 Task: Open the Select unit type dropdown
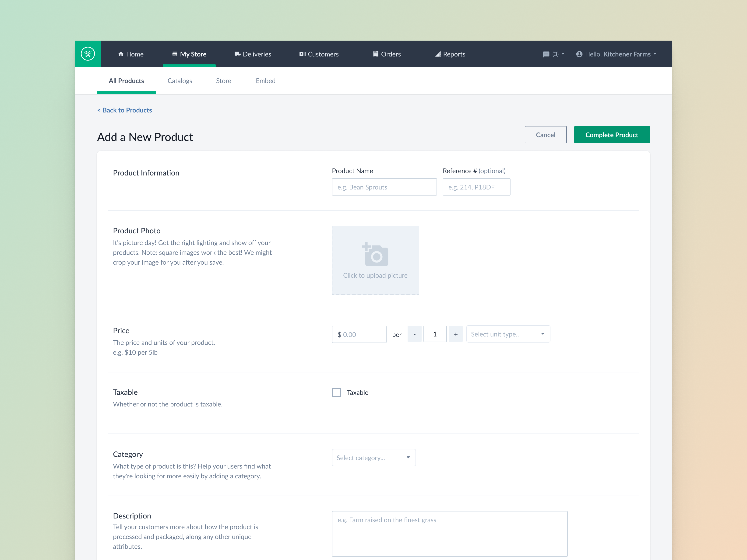point(508,334)
